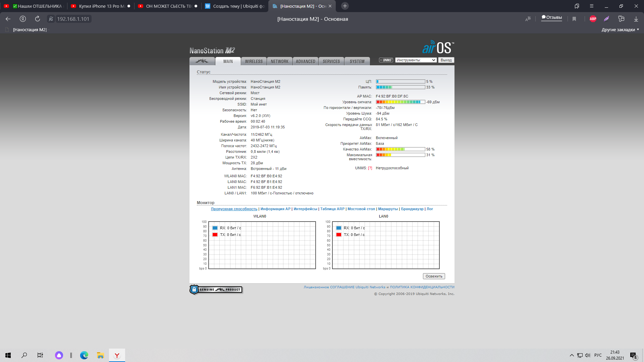Viewport: 644px width, 362px height.
Task: Open the SYSTEM tab
Action: tap(357, 61)
